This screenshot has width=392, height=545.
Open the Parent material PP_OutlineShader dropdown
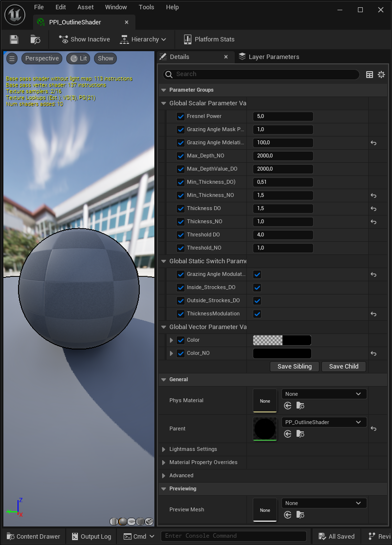click(324, 422)
